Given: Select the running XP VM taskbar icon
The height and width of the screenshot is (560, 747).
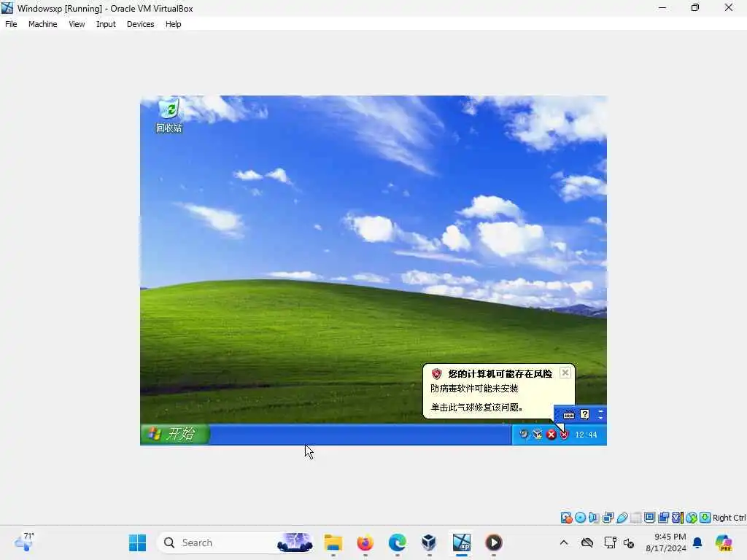Looking at the screenshot, I should tap(461, 542).
